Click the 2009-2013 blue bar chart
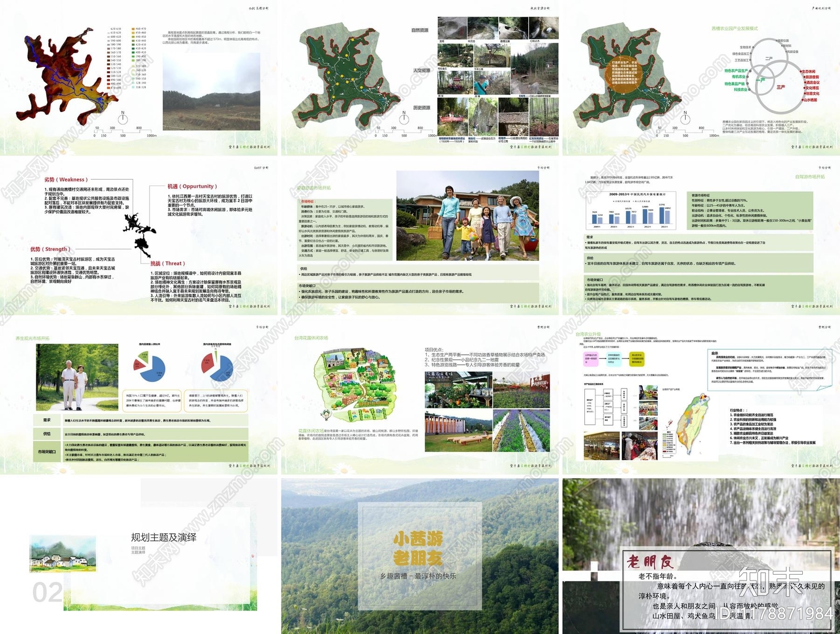 [632, 211]
